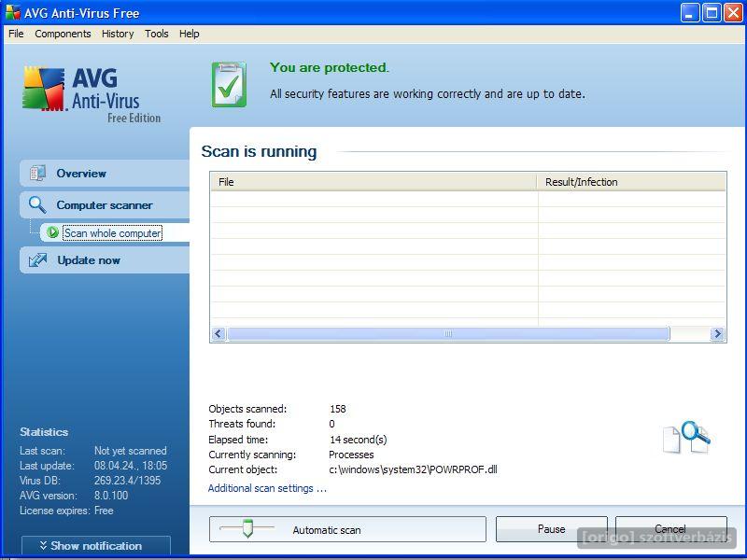747x560 pixels.
Task: Click the Automatic scan priority slider handle
Action: pos(247,528)
